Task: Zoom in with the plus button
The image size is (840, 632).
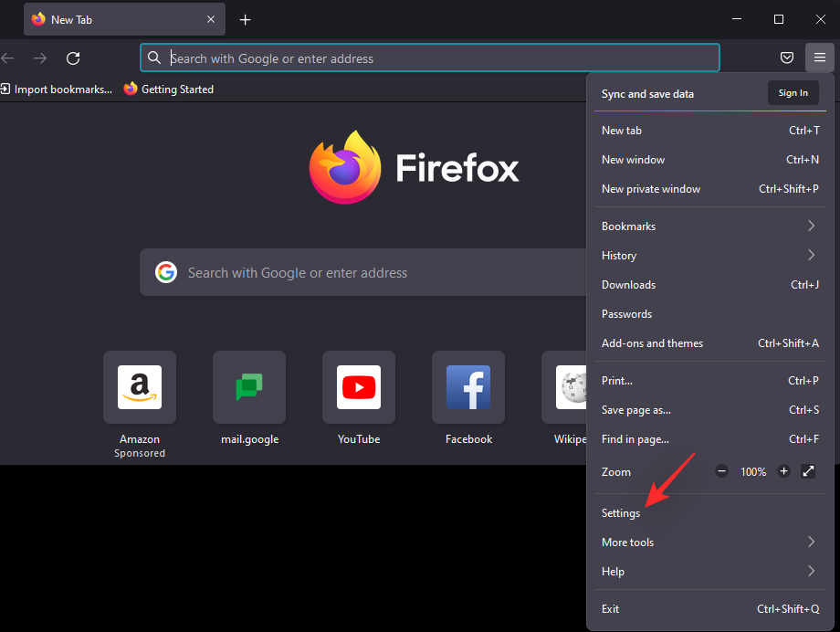Action: (x=783, y=471)
